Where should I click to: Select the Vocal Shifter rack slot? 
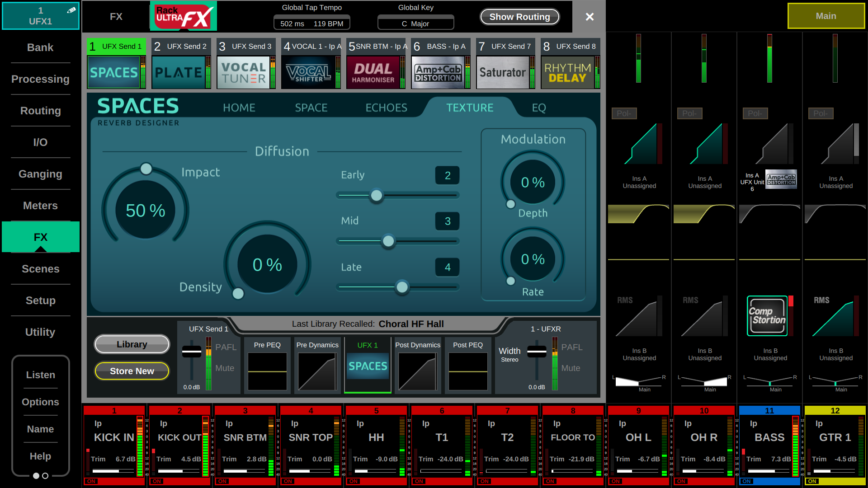[308, 72]
